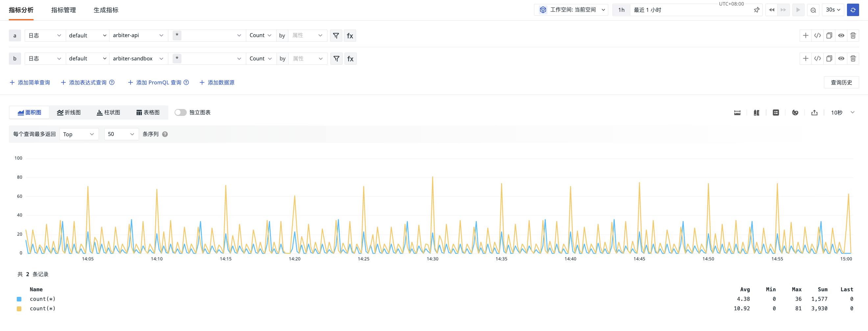
Task: Click 添加 PromQL 查询 link
Action: pyautogui.click(x=155, y=82)
